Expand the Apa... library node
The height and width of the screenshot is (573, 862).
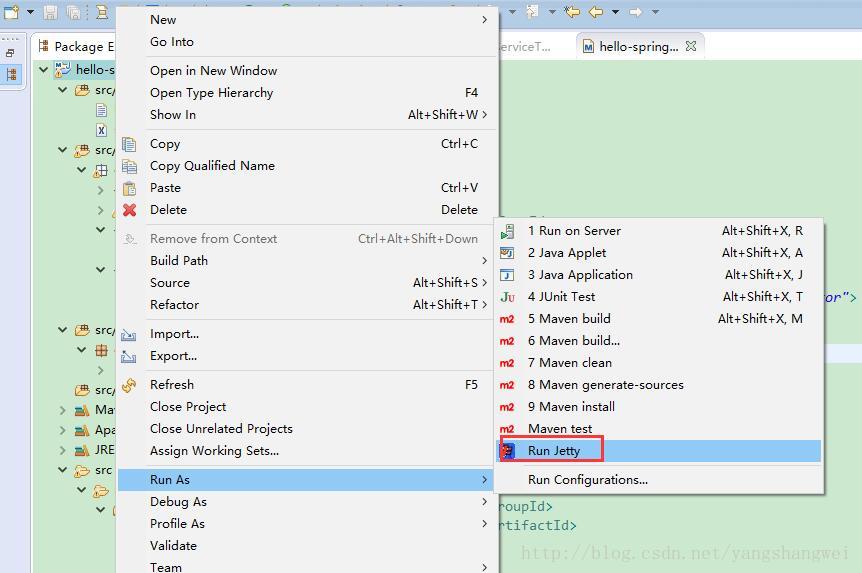[63, 430]
